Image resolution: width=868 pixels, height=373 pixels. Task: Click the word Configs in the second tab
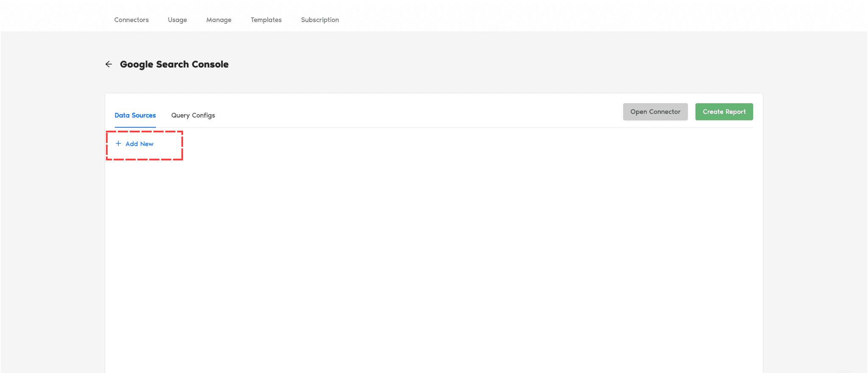click(x=203, y=115)
